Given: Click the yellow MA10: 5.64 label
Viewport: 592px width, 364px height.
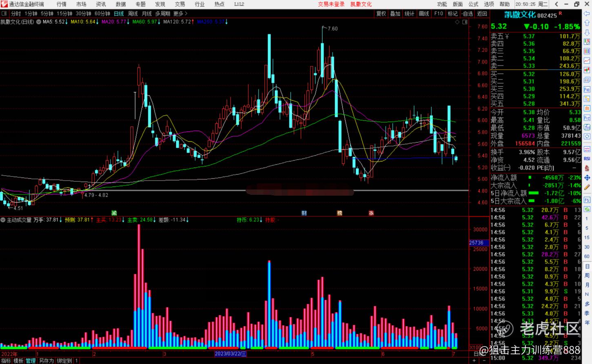Looking at the screenshot, I should click(x=83, y=22).
